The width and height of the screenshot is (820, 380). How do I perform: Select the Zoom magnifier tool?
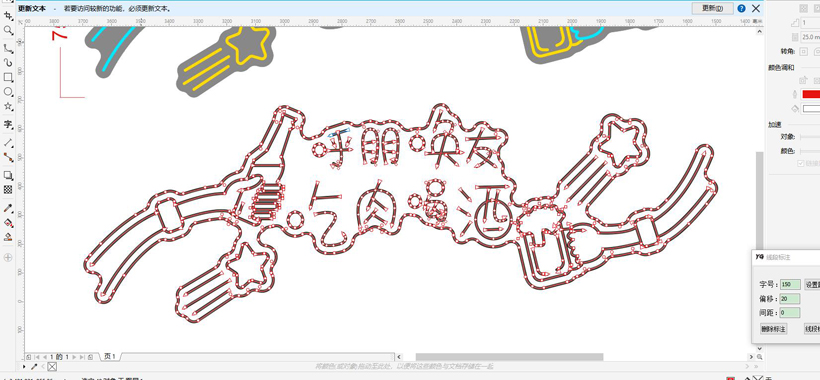pyautogui.click(x=8, y=31)
